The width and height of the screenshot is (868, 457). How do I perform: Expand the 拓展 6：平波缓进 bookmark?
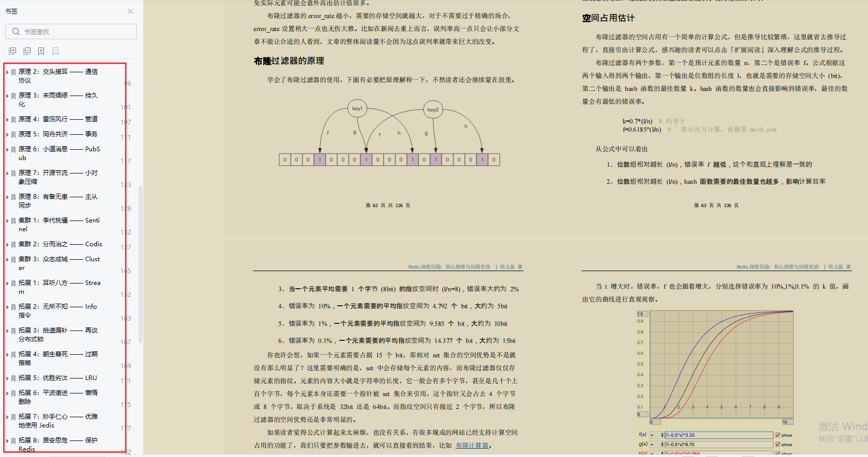tap(7, 393)
